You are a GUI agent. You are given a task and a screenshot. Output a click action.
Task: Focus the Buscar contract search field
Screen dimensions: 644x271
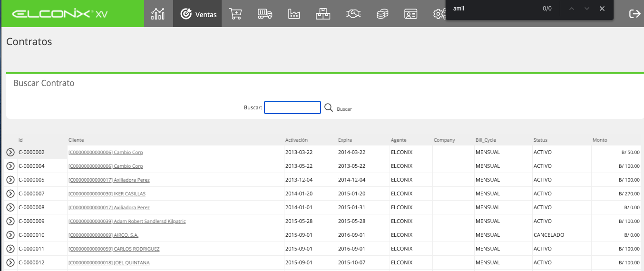[x=293, y=107]
